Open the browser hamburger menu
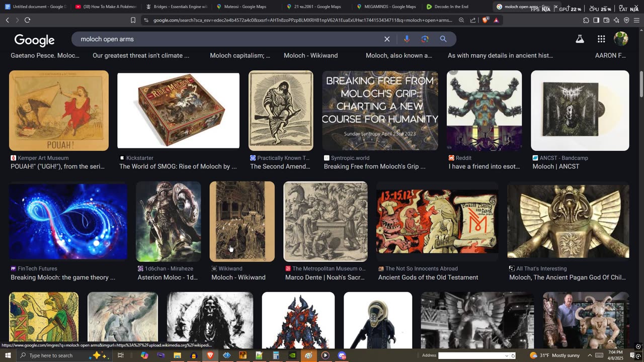 pyautogui.click(x=636, y=20)
